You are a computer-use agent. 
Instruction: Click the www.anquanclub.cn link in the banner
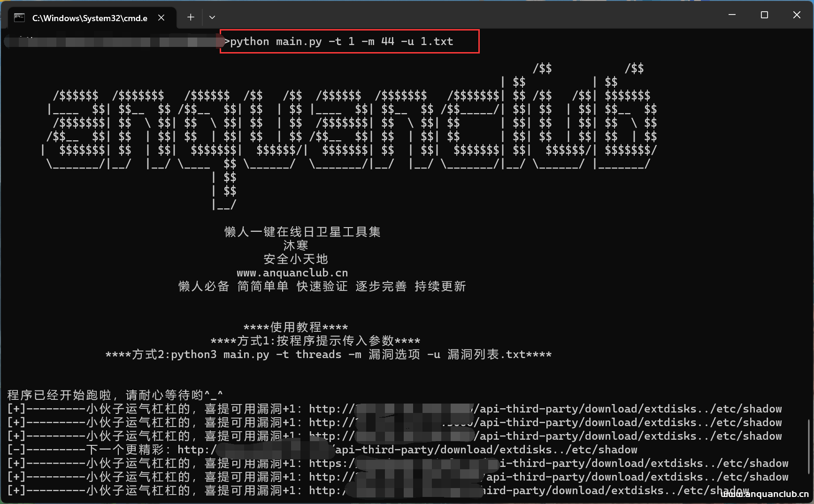click(292, 273)
